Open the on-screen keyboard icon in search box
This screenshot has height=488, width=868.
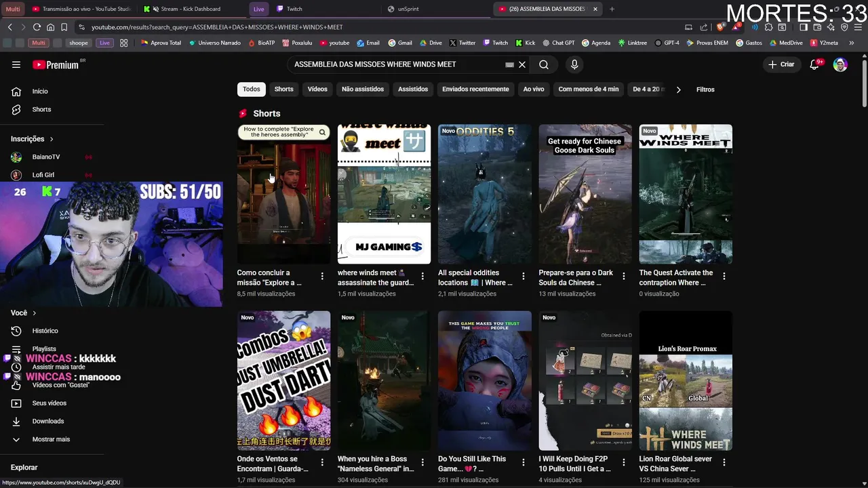point(509,64)
